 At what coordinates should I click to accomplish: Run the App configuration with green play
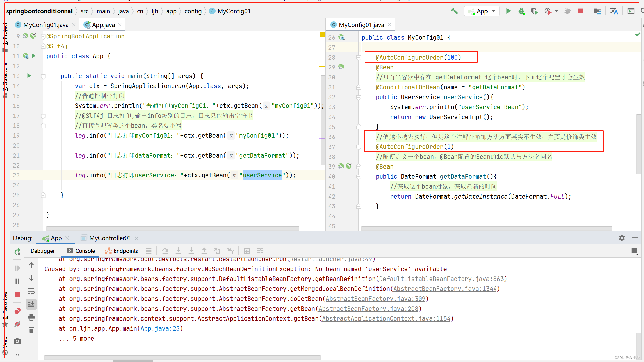coord(508,11)
